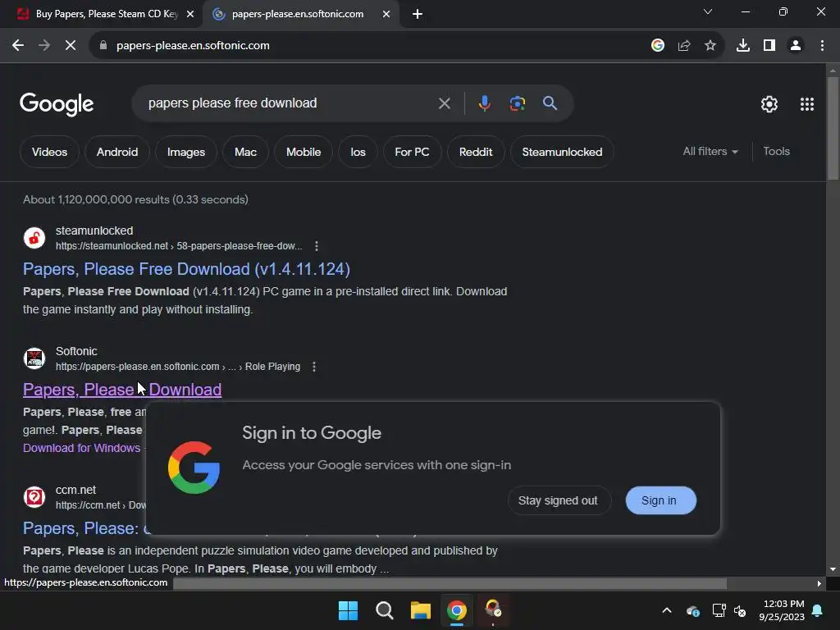Open the Windows Start menu
Viewport: 840px width, 630px height.
(348, 610)
